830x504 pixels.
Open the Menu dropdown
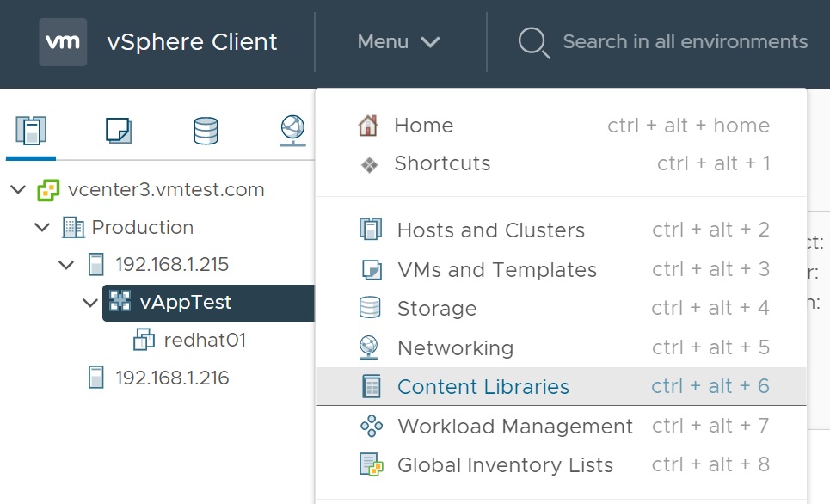(x=398, y=42)
